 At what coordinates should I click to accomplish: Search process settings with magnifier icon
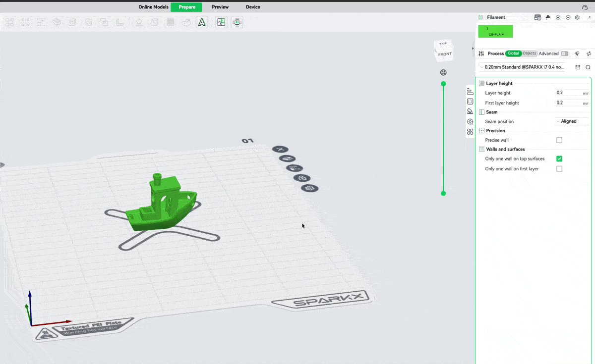tap(588, 67)
